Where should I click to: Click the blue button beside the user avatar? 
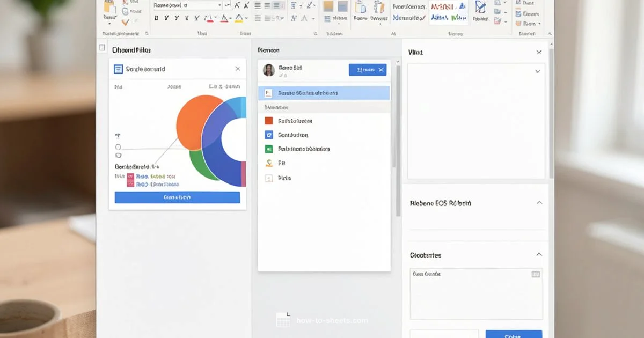[368, 70]
